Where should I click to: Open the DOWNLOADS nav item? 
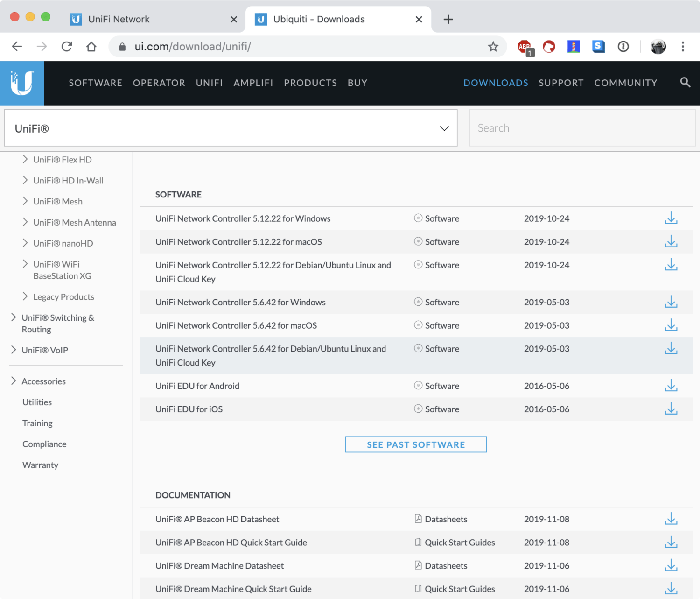[x=496, y=83]
